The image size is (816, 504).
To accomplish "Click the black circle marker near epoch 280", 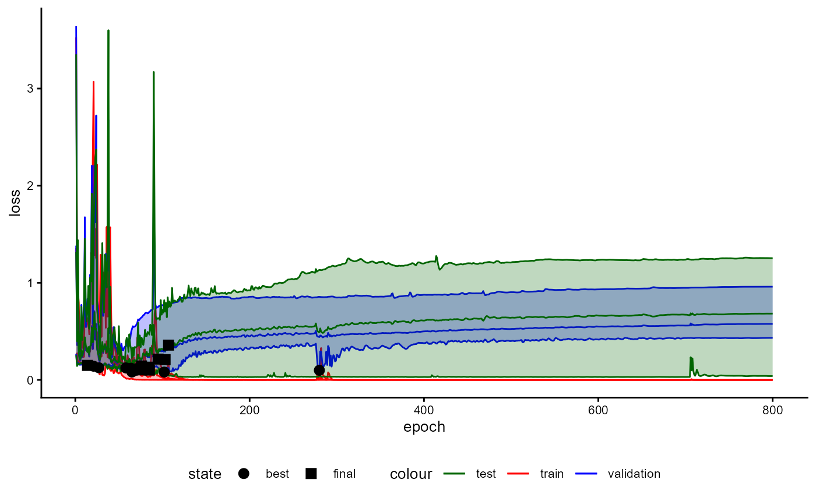I will click(319, 369).
